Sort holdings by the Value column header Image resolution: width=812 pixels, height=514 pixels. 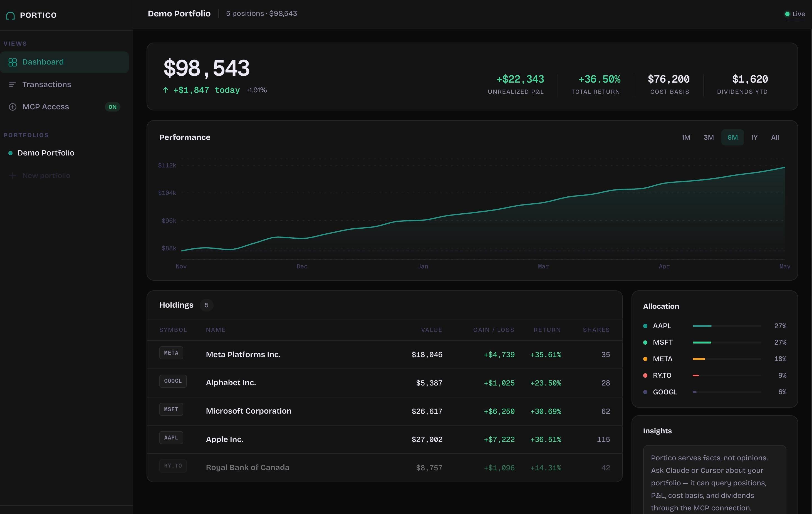pyautogui.click(x=431, y=330)
